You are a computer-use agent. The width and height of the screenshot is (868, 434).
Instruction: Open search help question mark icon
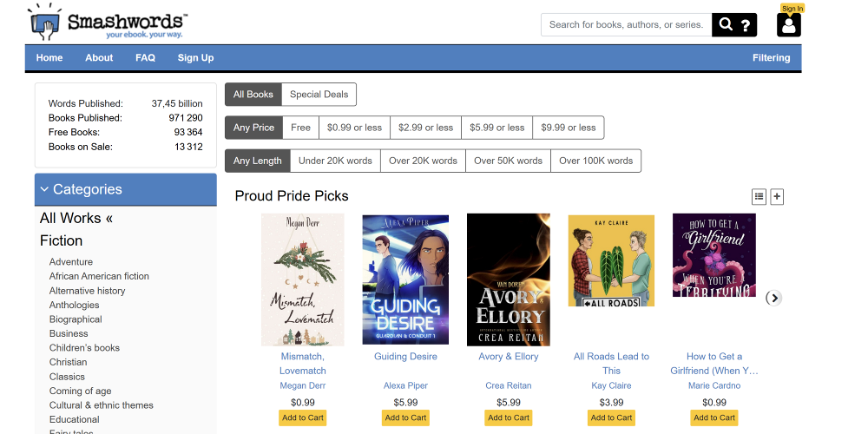coord(746,25)
